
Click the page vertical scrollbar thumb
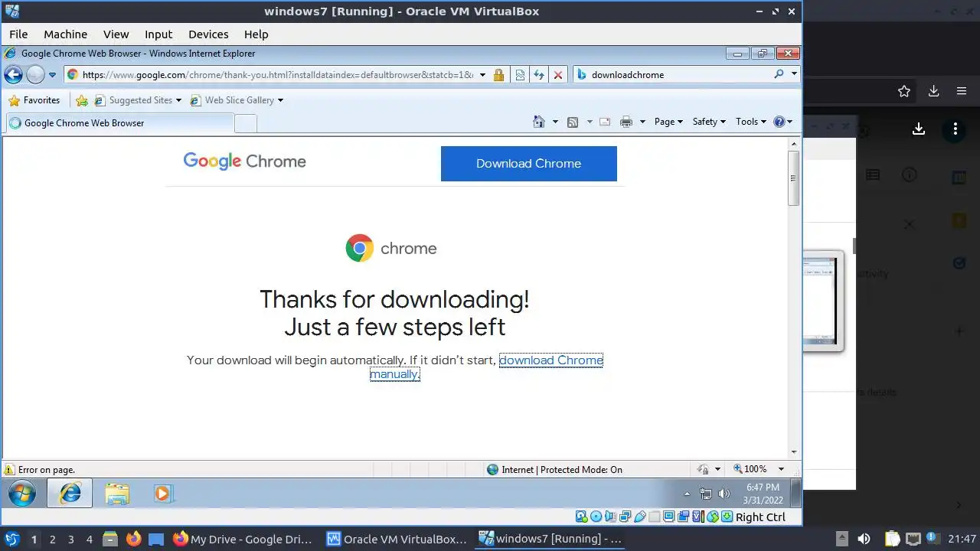point(794,178)
